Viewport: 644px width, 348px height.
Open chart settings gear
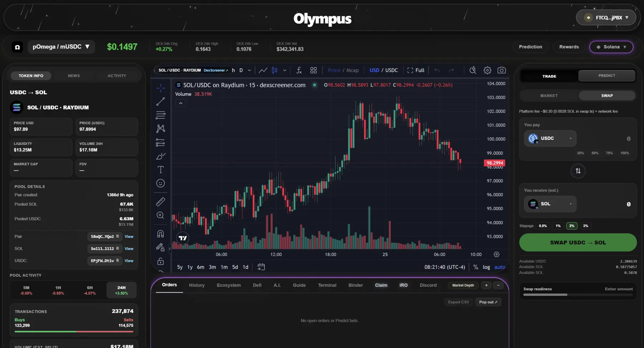(487, 70)
